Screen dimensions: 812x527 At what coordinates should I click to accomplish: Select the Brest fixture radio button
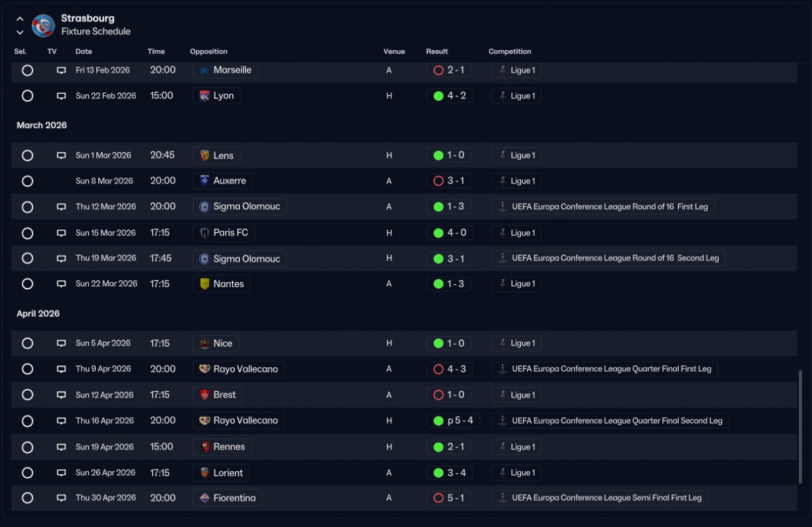tap(27, 394)
